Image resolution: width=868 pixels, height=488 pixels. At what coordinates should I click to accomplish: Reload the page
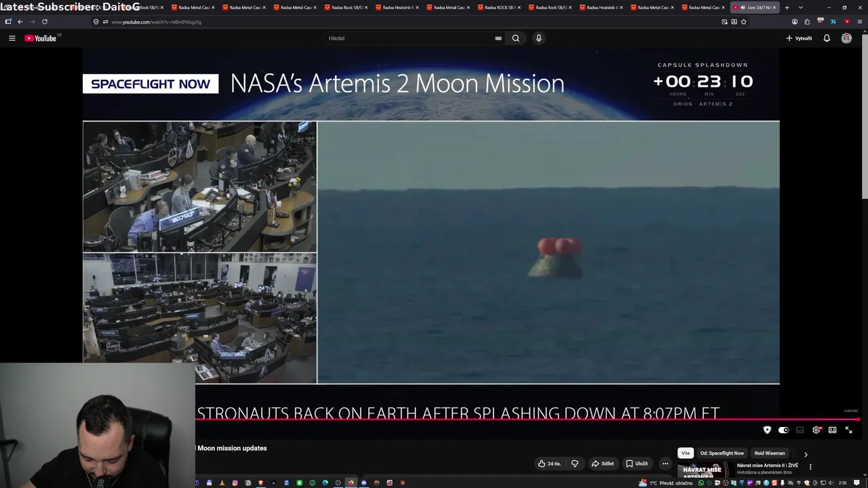[45, 22]
